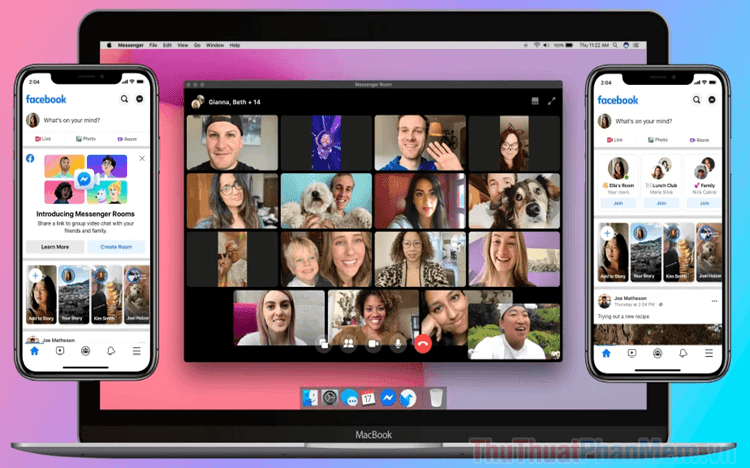This screenshot has height=468, width=750.
Task: Tap "What's on your mind?" on right phone
Action: 643,121
